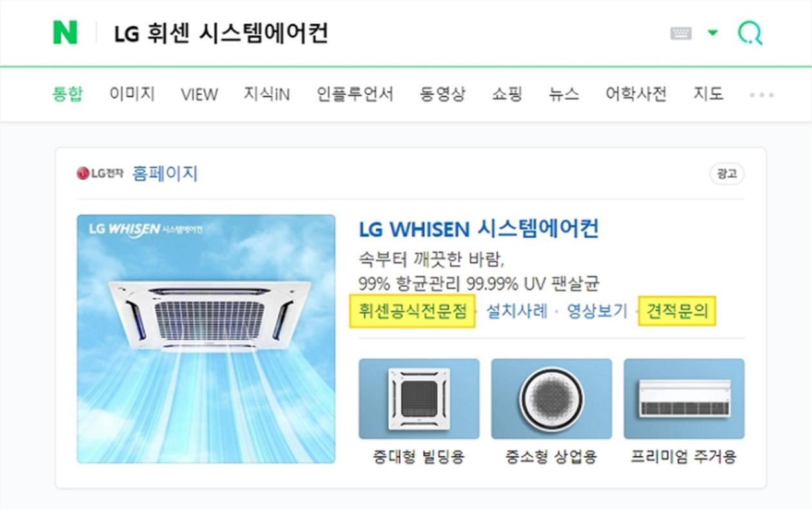This screenshot has width=812, height=509.
Task: Click the search magnifier icon
Action: click(x=750, y=32)
